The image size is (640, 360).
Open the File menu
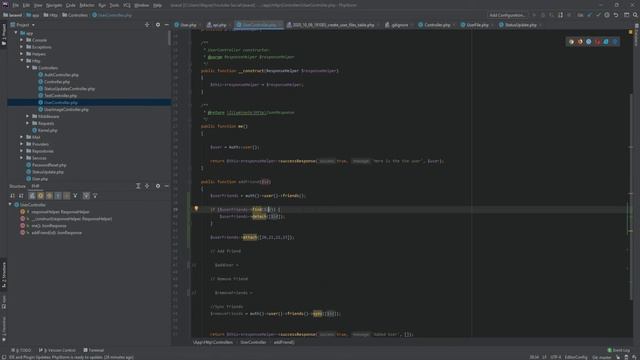(x=16, y=5)
